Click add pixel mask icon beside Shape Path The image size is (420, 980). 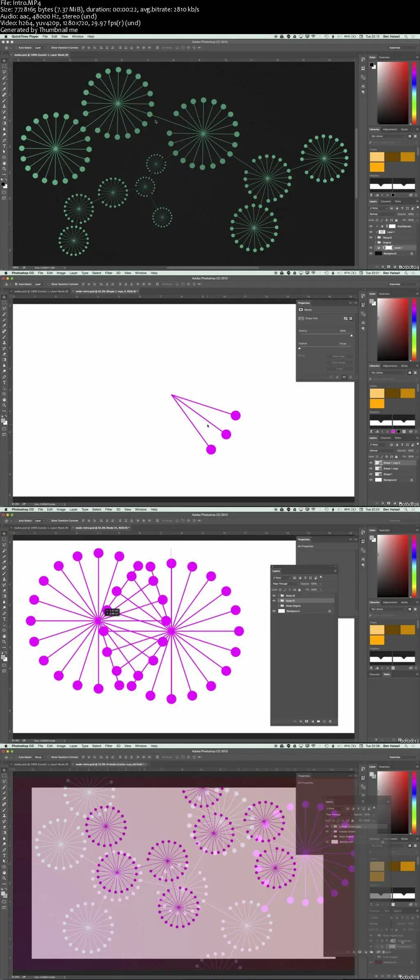345,318
